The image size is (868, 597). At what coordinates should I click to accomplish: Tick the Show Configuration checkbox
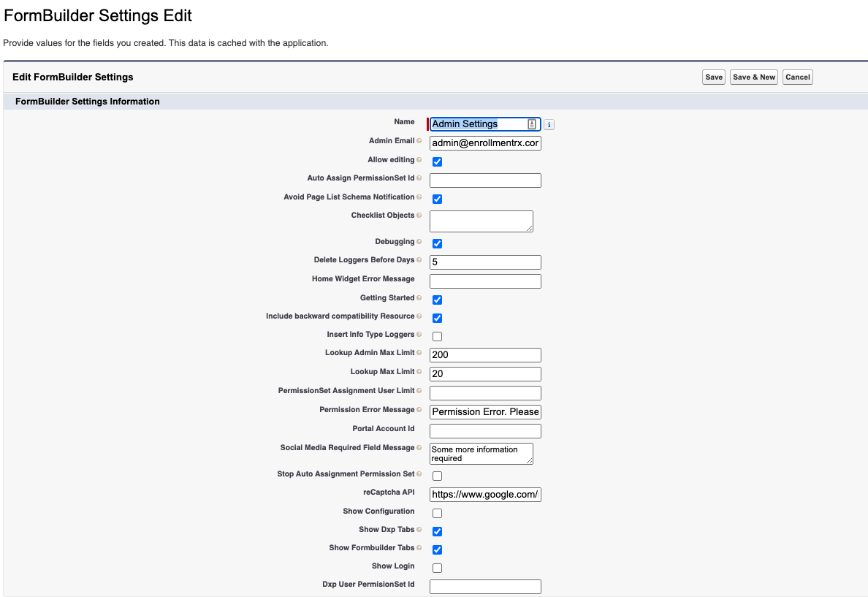437,513
